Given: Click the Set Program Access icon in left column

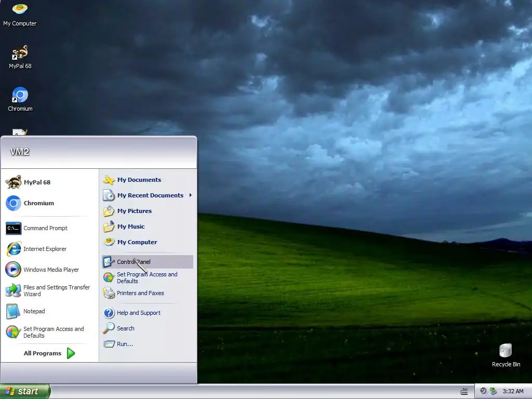Looking at the screenshot, I should tap(14, 332).
